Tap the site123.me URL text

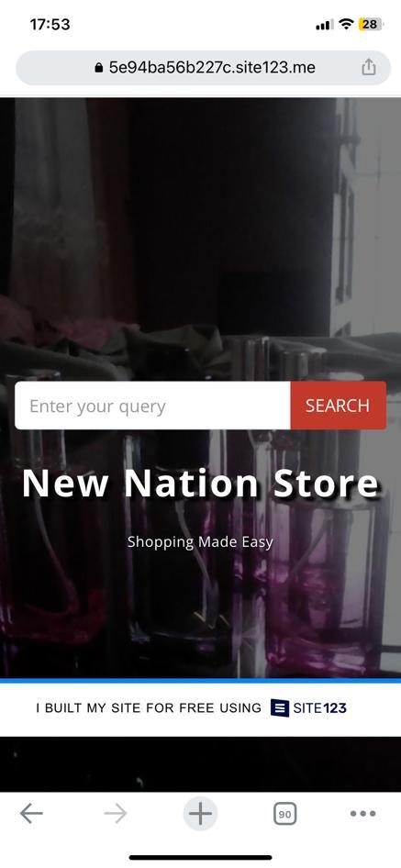(x=212, y=68)
